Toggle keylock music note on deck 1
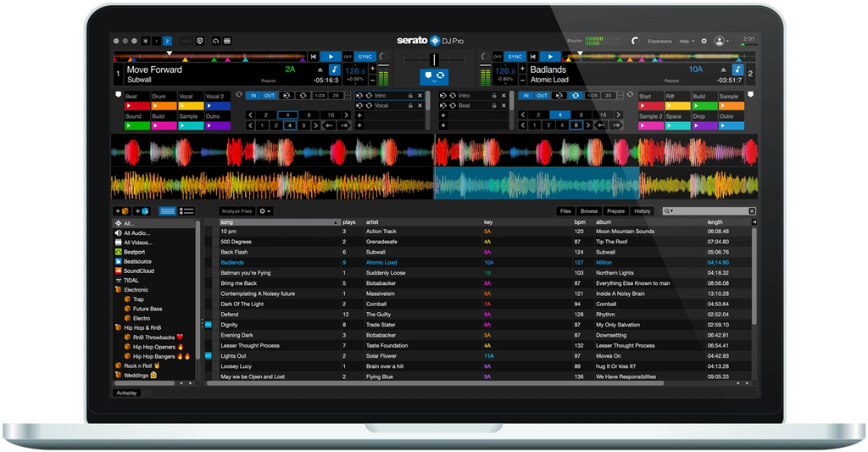This screenshot has height=452, width=868. point(334,70)
